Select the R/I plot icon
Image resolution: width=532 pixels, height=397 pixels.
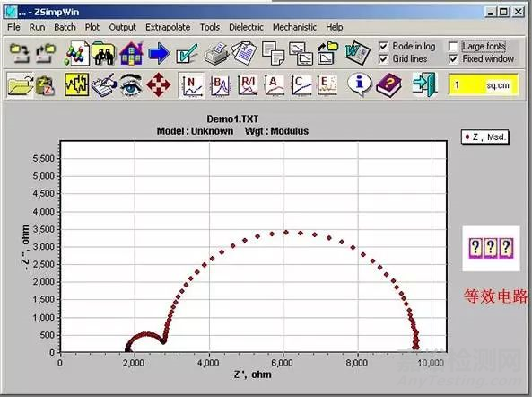pos(248,85)
